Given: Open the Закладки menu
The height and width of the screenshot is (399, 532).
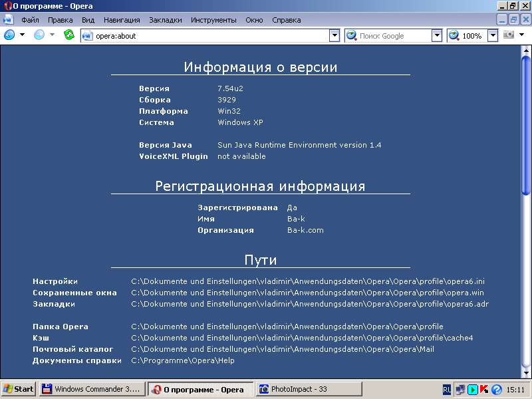Looking at the screenshot, I should [x=166, y=20].
